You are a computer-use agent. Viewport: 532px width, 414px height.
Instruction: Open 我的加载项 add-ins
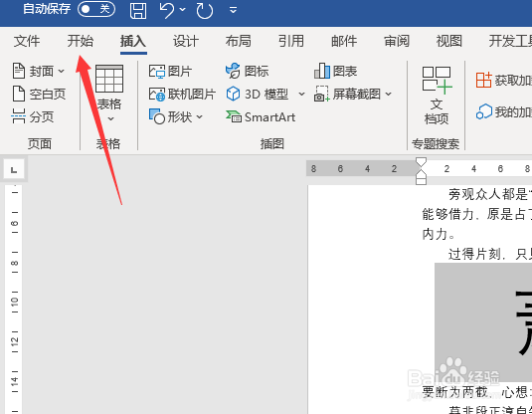tap(504, 111)
